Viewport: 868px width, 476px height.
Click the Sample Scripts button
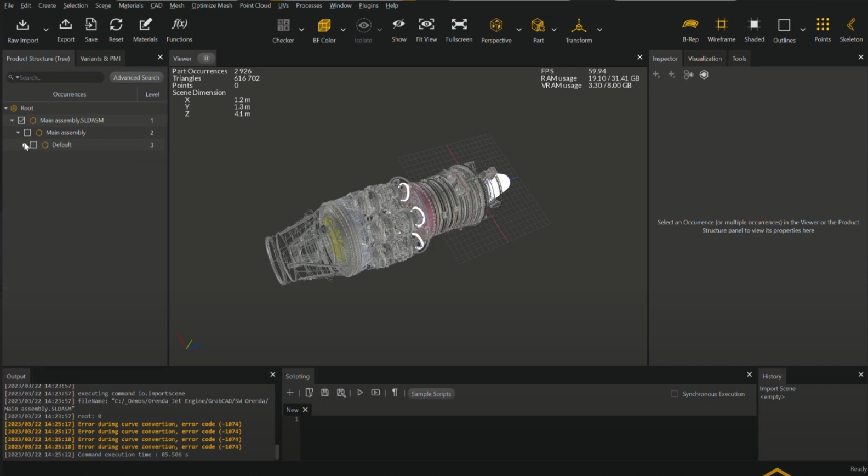tap(431, 394)
